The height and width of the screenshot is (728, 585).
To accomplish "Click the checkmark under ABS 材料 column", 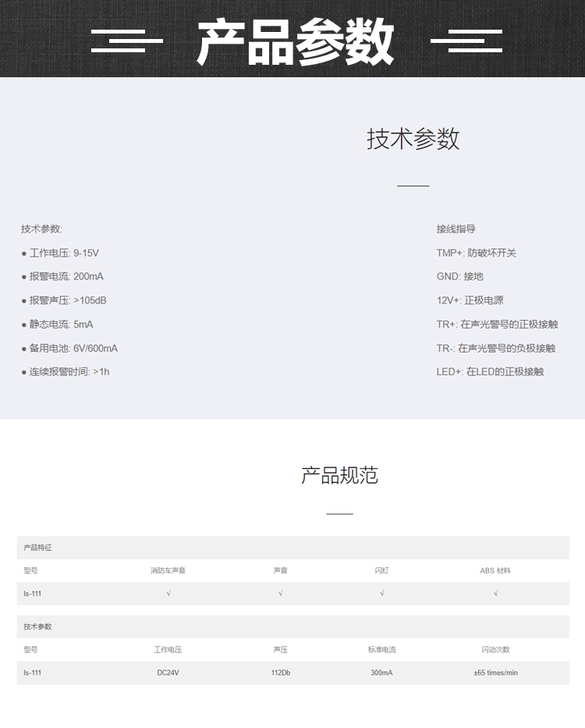I will point(495,594).
